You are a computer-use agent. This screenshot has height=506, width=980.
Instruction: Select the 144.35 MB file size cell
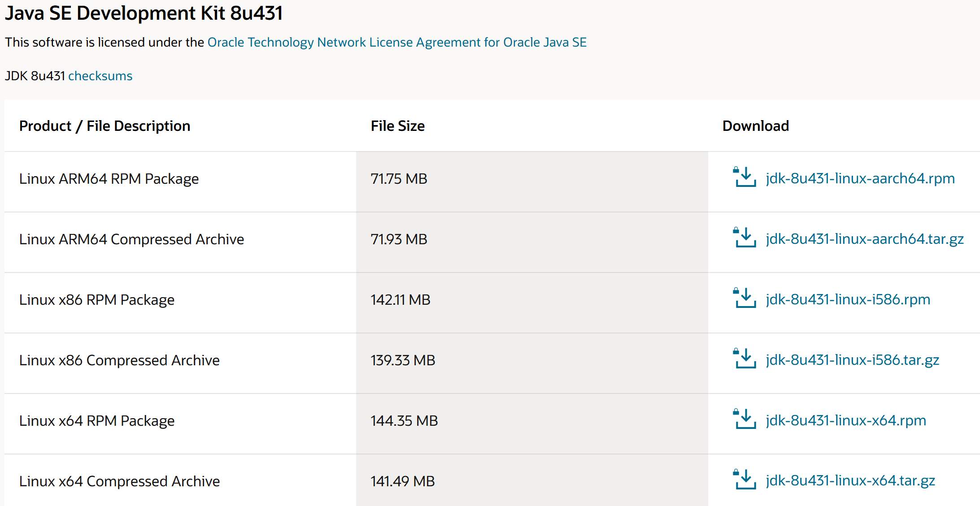tap(404, 421)
